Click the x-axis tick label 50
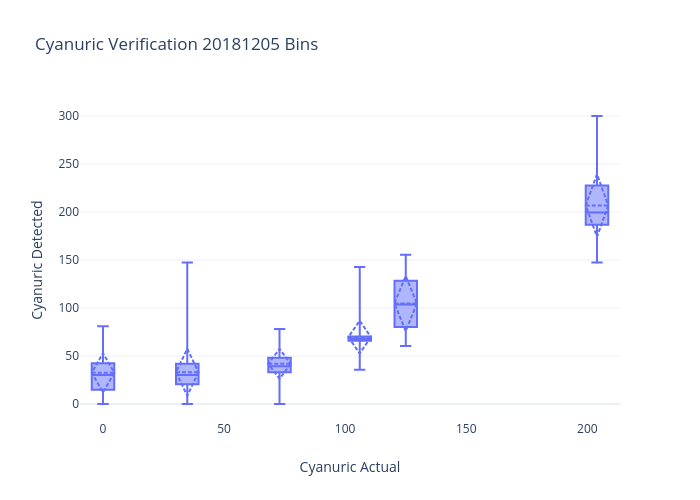The width and height of the screenshot is (700, 500). click(224, 429)
